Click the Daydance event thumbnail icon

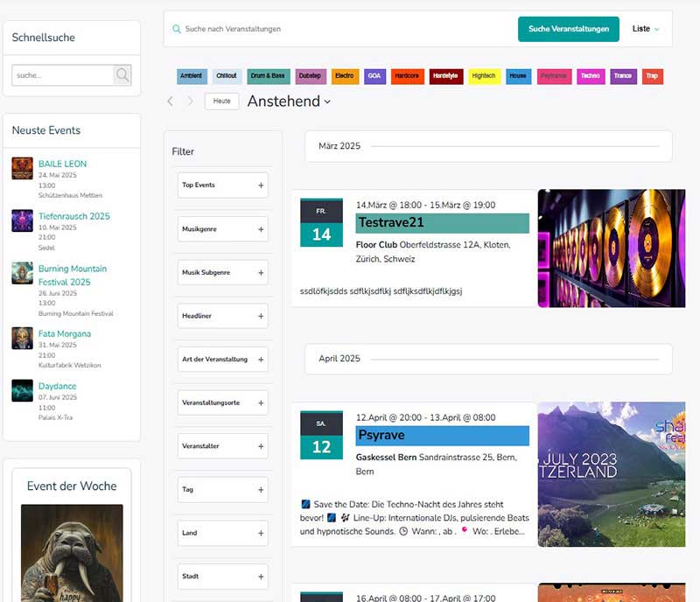click(22, 390)
